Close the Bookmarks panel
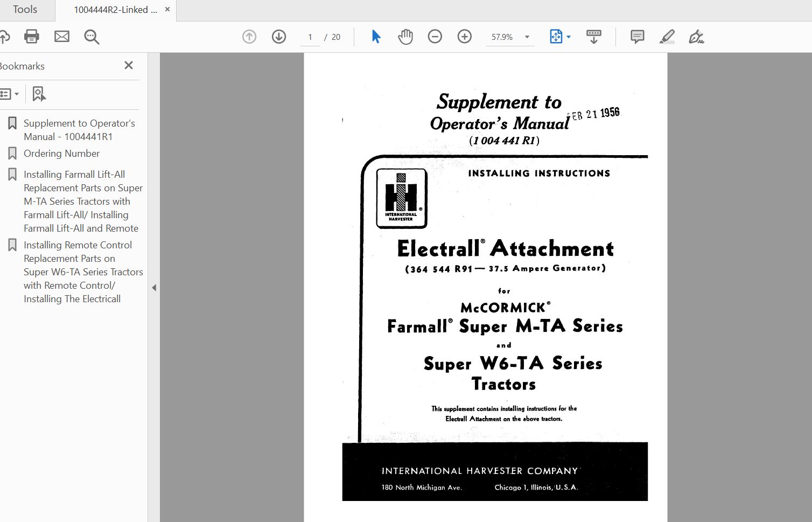 [x=129, y=65]
